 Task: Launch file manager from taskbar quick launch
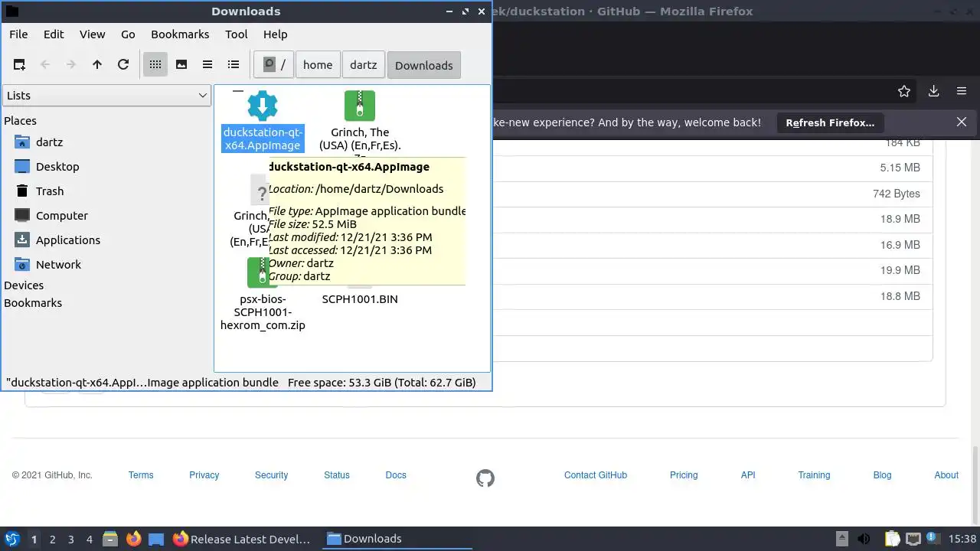coord(110,539)
